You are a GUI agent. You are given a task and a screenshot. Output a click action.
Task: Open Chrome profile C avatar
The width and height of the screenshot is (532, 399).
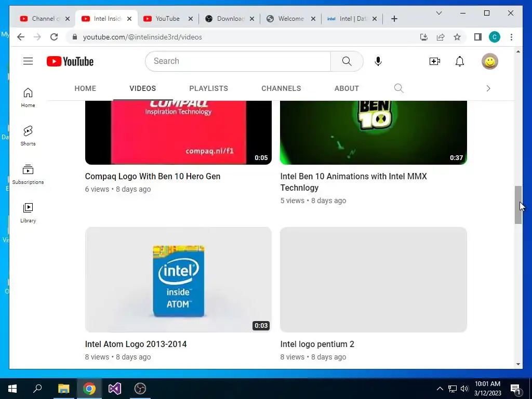[x=495, y=37]
